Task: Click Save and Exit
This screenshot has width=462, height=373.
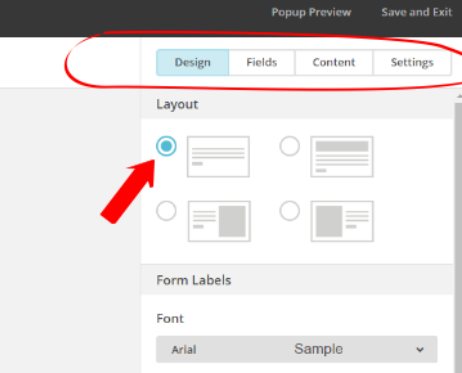Action: [x=416, y=12]
